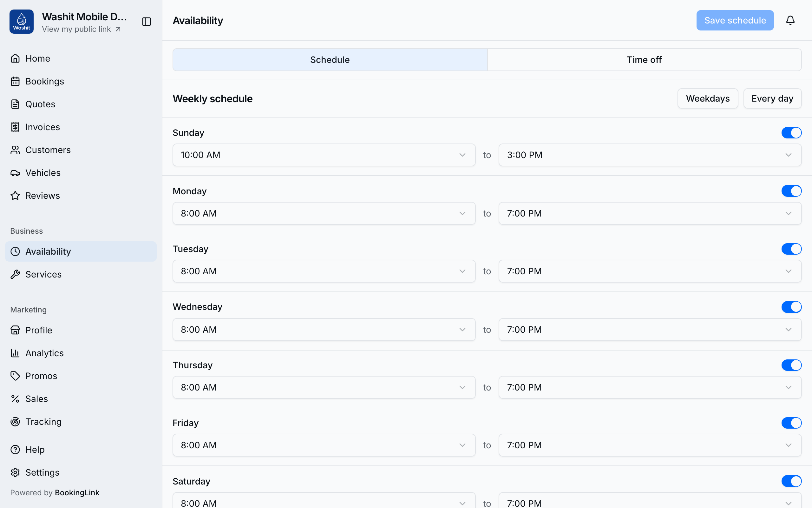Open the Profile storefront icon

pos(15,330)
